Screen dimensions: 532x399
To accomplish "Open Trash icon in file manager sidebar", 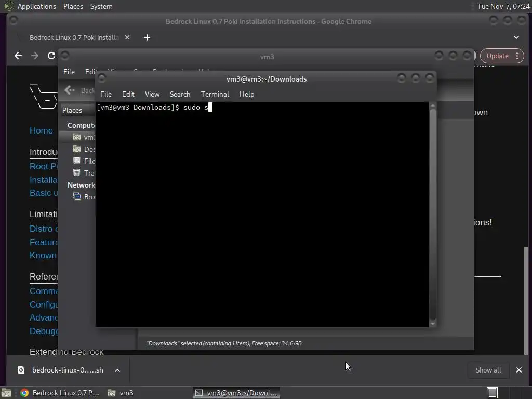I will click(x=77, y=172).
